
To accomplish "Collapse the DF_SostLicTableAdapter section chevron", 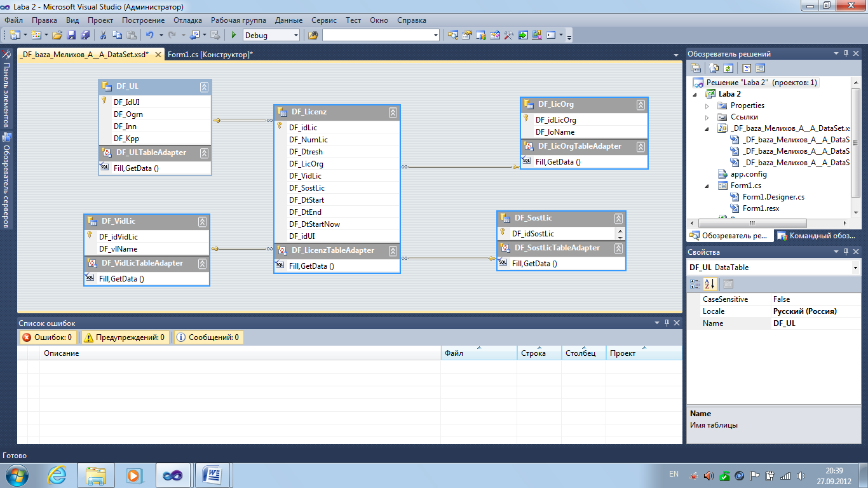I will pos(618,248).
